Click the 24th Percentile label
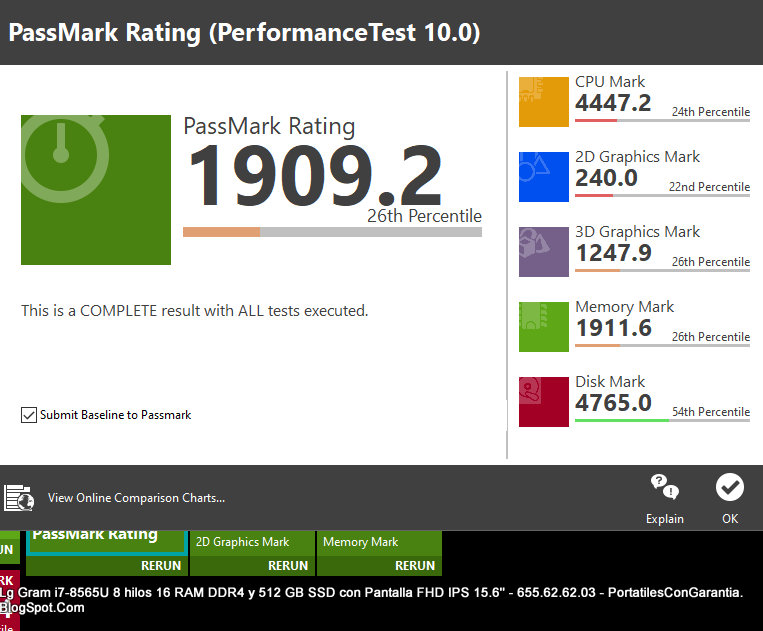This screenshot has width=763, height=631. [711, 111]
